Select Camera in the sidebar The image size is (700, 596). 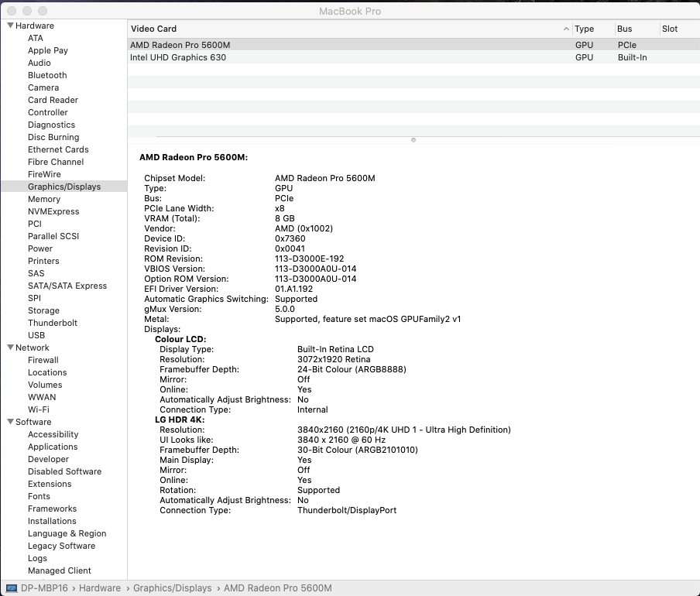(43, 87)
